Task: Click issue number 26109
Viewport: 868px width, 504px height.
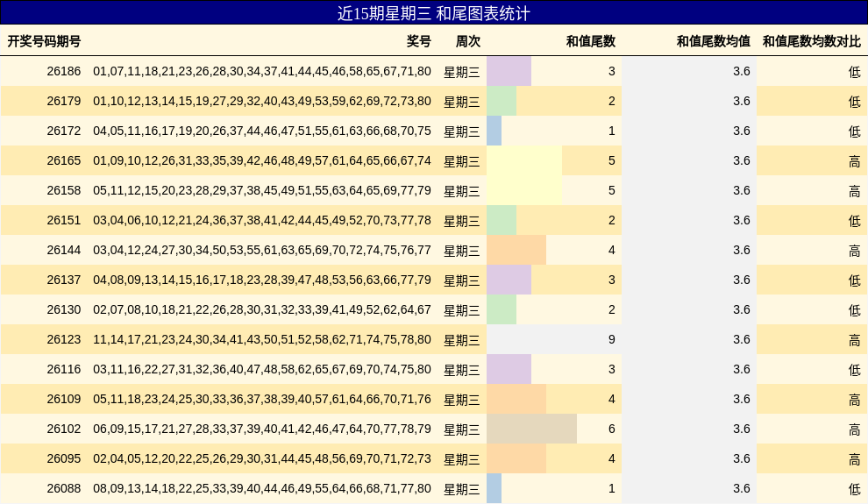Action: [64, 400]
